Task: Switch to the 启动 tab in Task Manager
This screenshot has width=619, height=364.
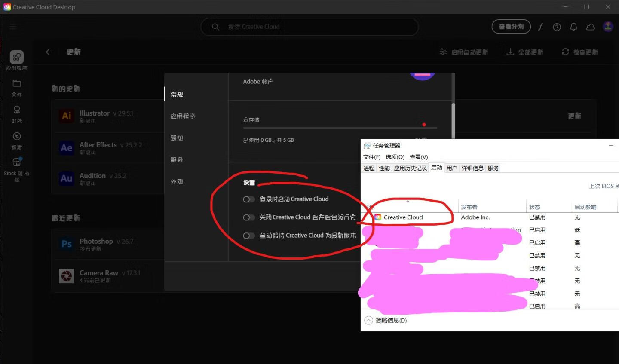Action: coord(437,168)
